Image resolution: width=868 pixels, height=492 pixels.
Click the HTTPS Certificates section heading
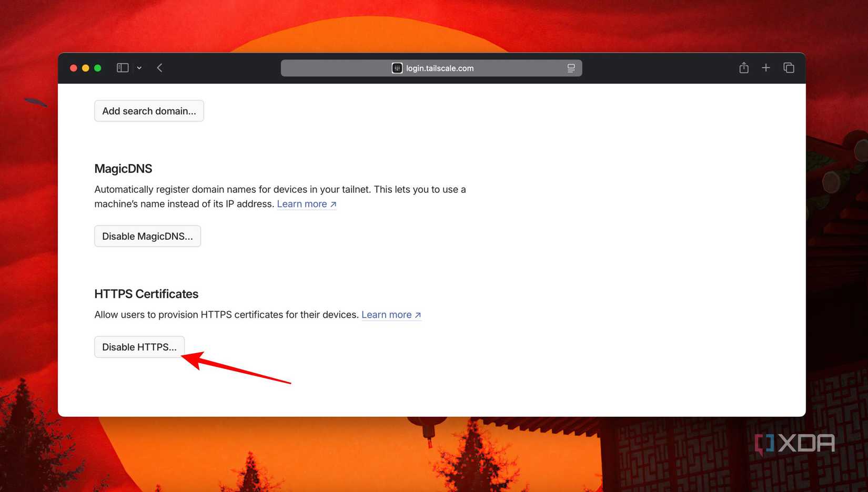click(x=146, y=294)
